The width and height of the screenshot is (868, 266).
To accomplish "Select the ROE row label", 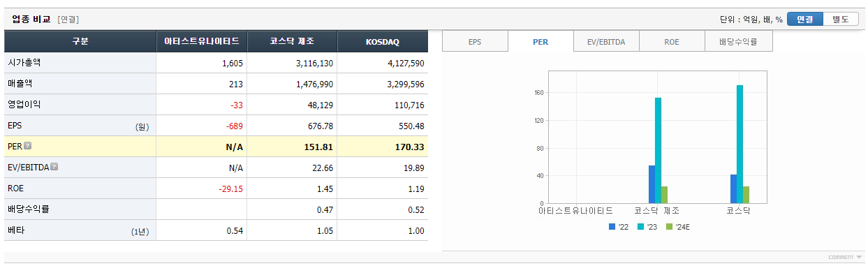I will point(16,189).
